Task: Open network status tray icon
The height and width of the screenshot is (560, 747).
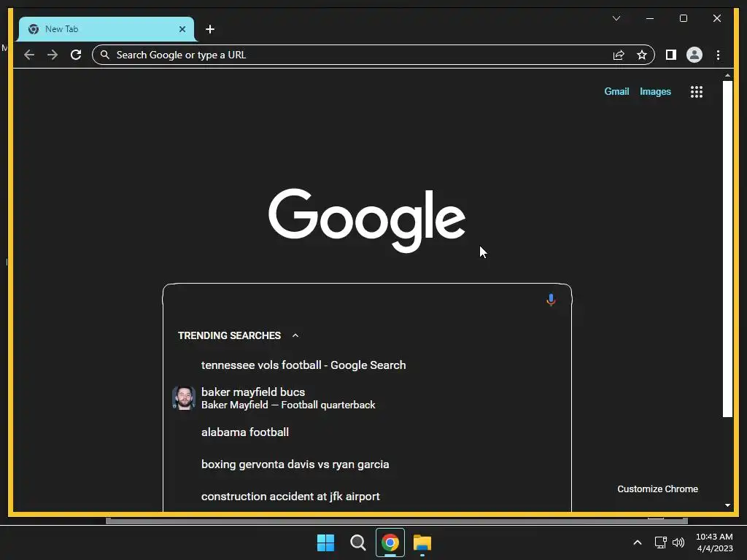Action: pyautogui.click(x=660, y=542)
